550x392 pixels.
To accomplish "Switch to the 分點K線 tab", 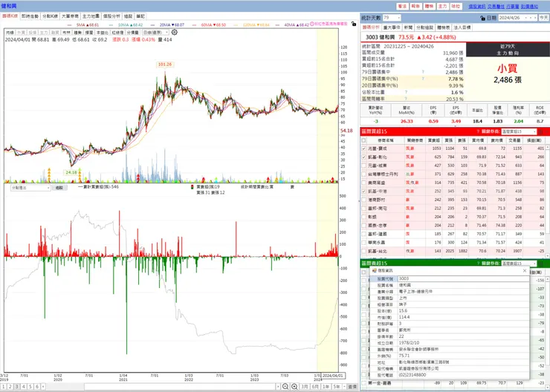I will 50,16.
